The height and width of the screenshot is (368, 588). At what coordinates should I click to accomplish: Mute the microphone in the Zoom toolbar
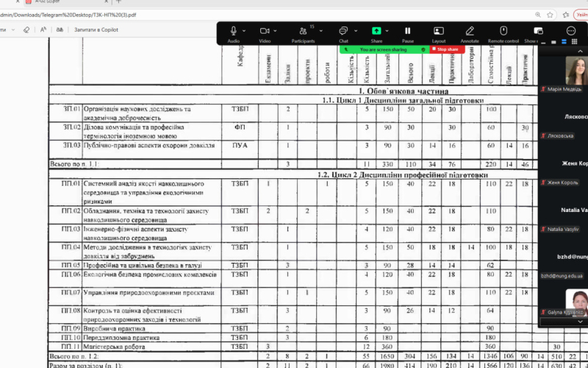click(233, 31)
